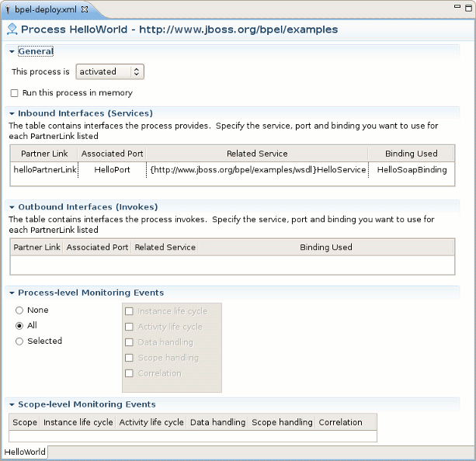Image resolution: width=476 pixels, height=461 pixels.
Task: Select the Related Service header in Inbound table
Action: [257, 154]
